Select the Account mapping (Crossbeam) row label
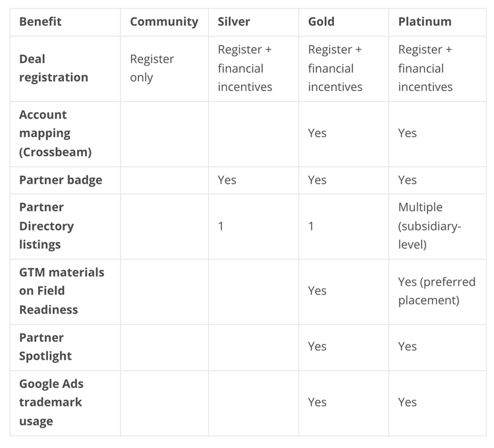Viewport: 494px width, 448px height. tap(55, 133)
